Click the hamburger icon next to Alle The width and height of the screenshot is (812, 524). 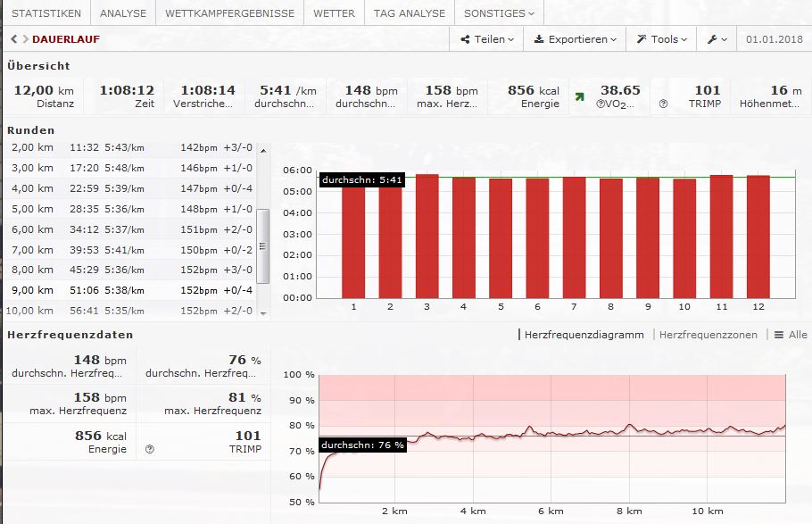point(778,335)
